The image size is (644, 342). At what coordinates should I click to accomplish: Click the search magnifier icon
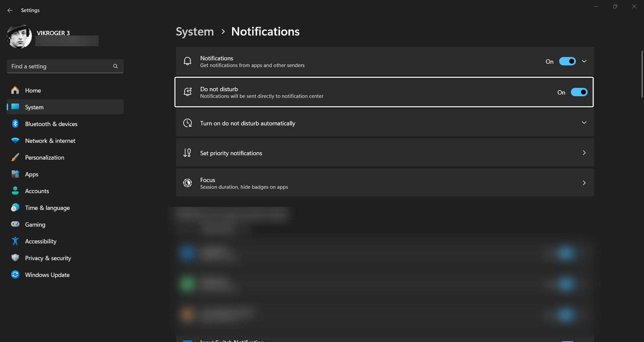click(x=115, y=66)
